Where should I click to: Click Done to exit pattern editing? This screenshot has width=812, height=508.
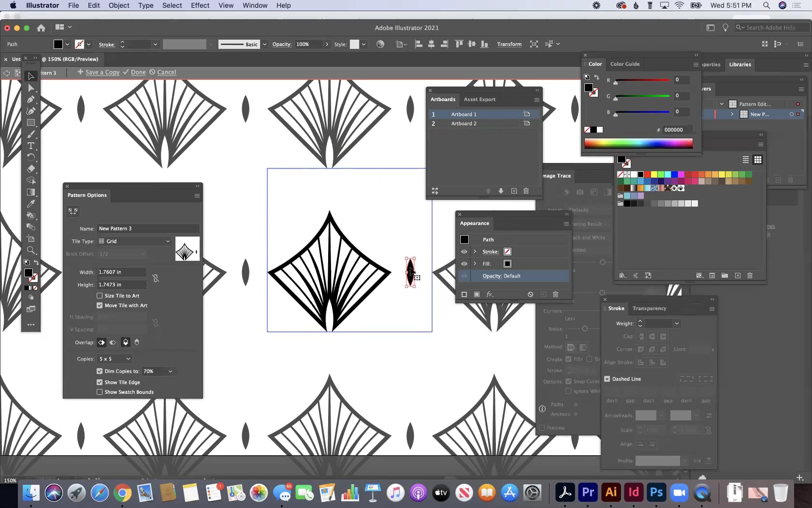[x=138, y=72]
